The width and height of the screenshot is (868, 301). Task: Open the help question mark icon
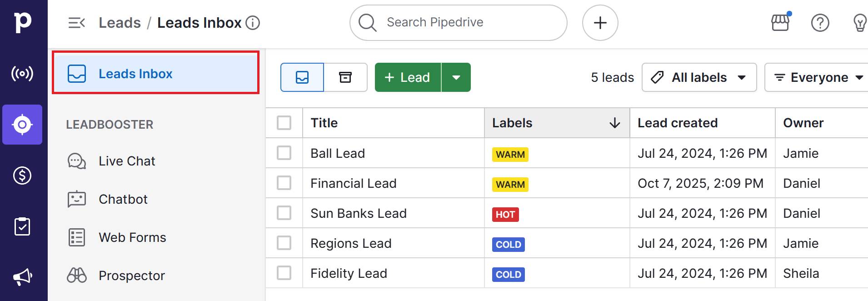(x=820, y=23)
